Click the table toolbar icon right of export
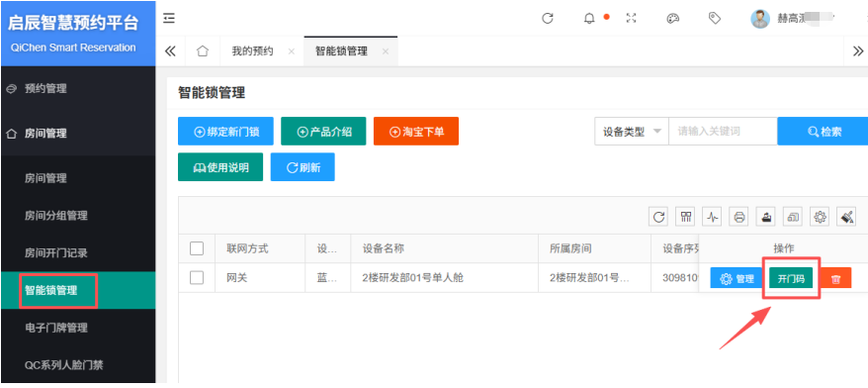 pyautogui.click(x=793, y=217)
